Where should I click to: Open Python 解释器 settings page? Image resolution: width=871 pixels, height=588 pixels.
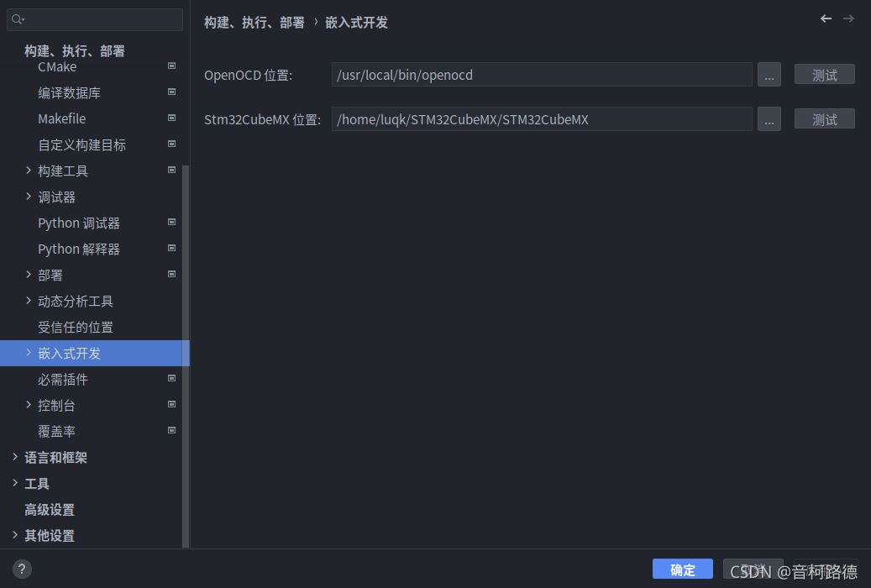pos(79,249)
